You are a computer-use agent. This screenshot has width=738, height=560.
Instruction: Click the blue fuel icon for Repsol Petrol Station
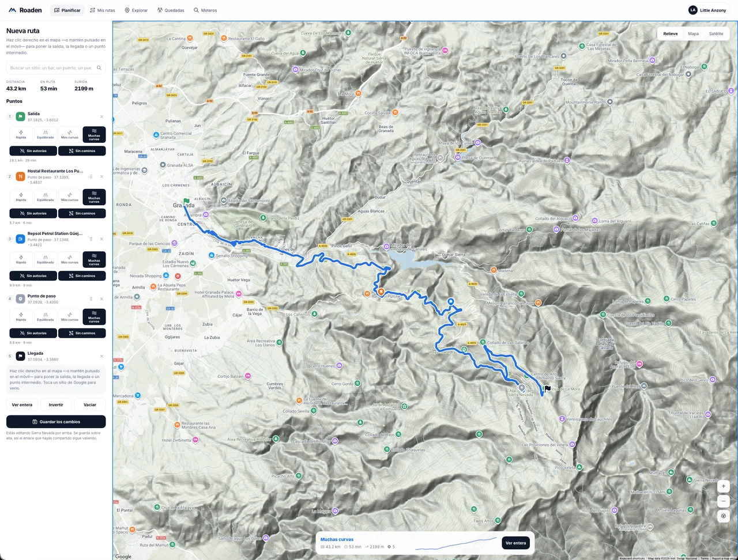(x=20, y=239)
